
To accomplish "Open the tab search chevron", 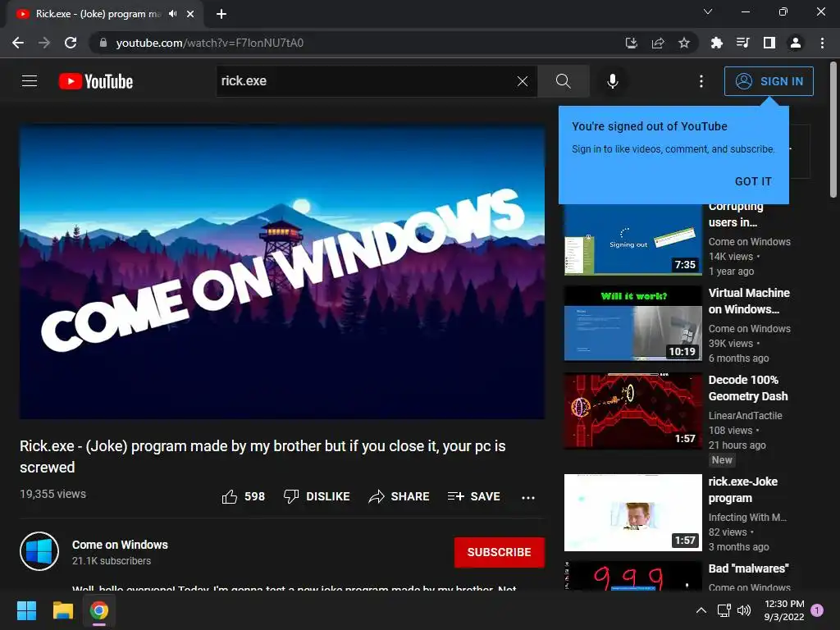I will pos(708,11).
